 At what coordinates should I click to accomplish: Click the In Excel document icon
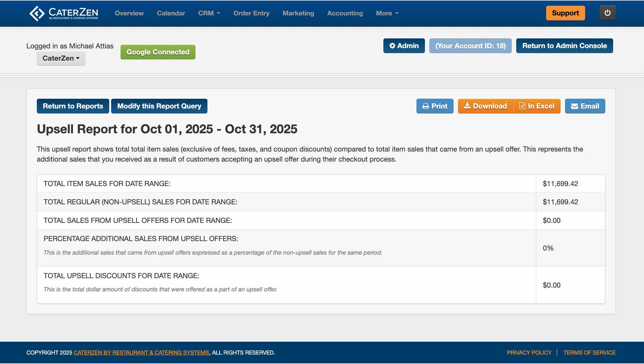(x=522, y=106)
